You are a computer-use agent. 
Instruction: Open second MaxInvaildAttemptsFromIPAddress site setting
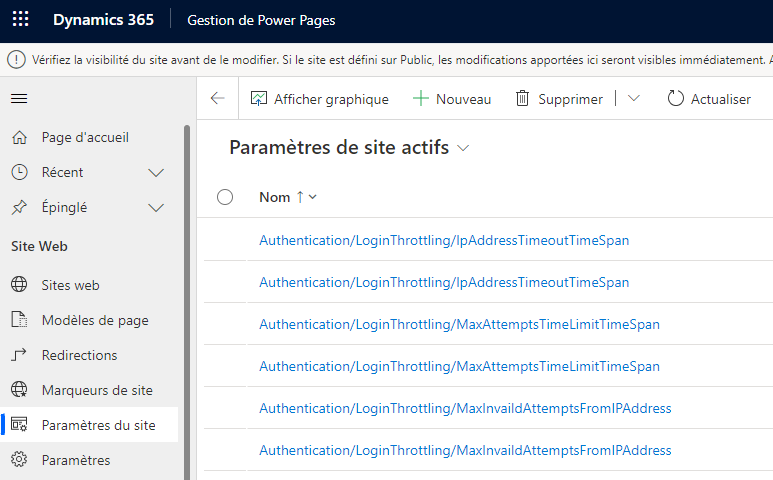click(x=465, y=450)
